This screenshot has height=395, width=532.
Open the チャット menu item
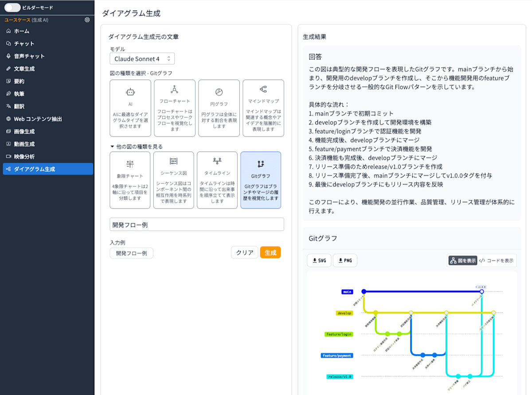pyautogui.click(x=48, y=43)
